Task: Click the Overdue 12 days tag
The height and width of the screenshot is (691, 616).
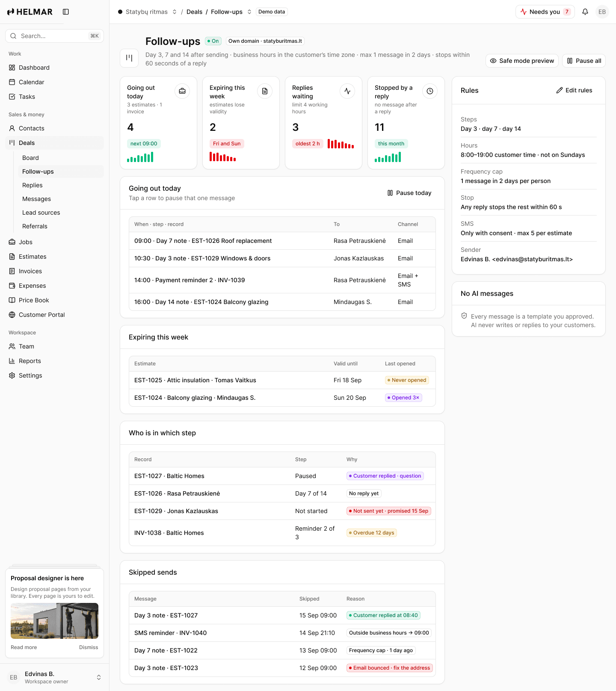Action: click(372, 533)
